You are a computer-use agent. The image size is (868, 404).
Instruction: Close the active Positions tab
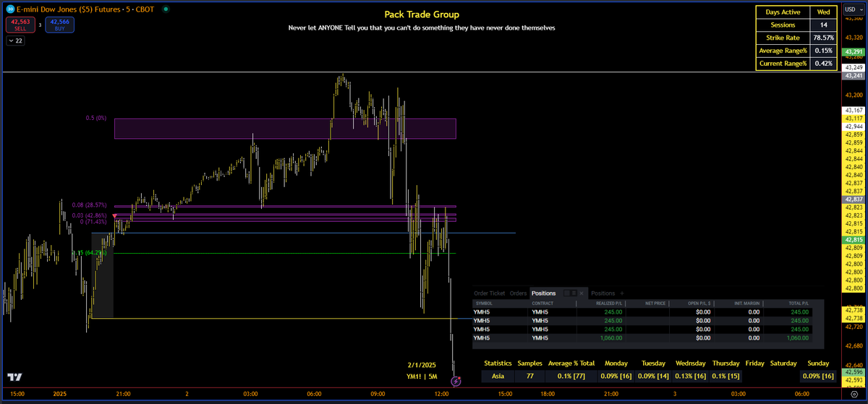(x=581, y=293)
